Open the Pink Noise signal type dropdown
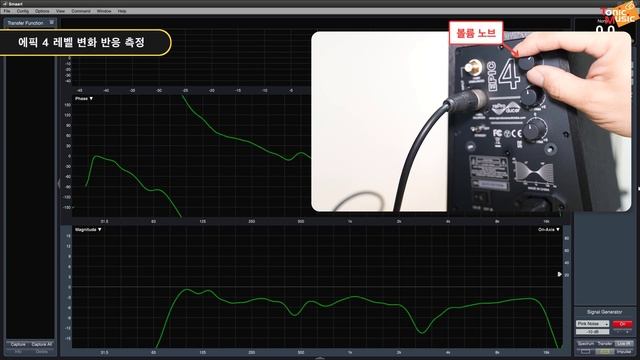 [x=593, y=324]
